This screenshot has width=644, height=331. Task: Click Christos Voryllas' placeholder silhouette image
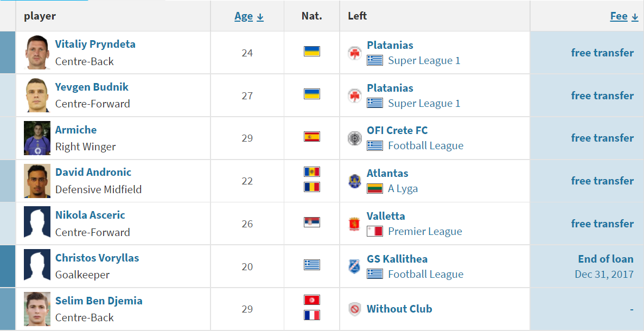37,266
